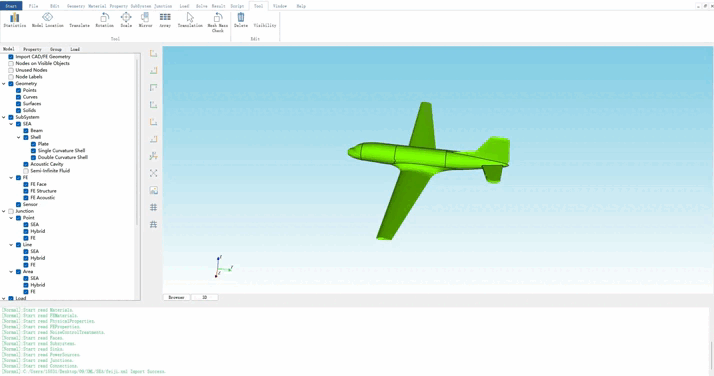Toggle the Double Curvature Shell checkbox
This screenshot has width=714, height=376.
coord(33,158)
